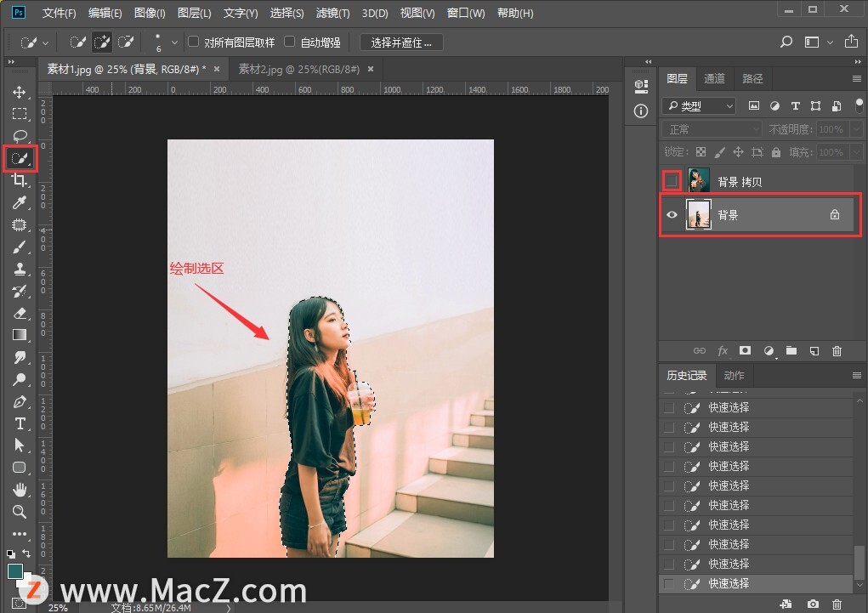Image resolution: width=868 pixels, height=613 pixels.
Task: Toggle the layer filter on/off switch
Action: [859, 105]
